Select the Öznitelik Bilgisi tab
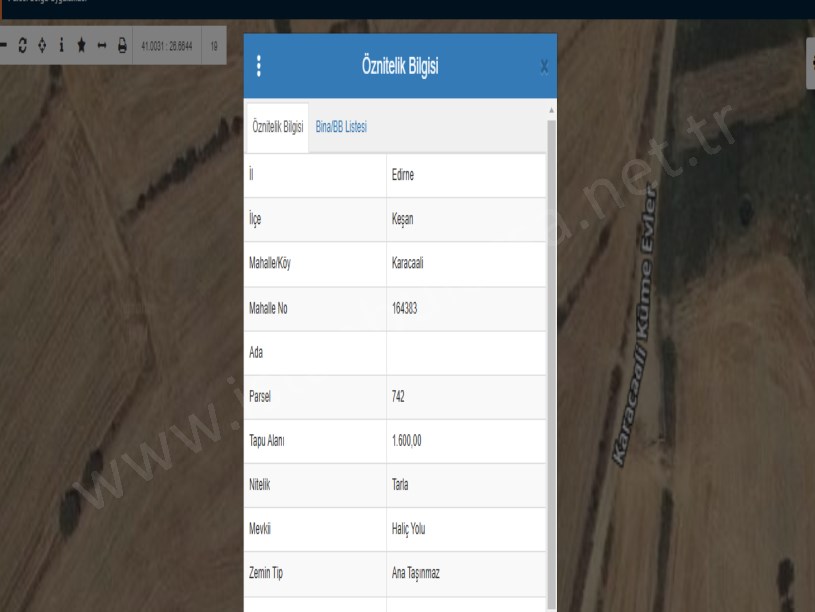This screenshot has width=815, height=612. click(x=278, y=127)
